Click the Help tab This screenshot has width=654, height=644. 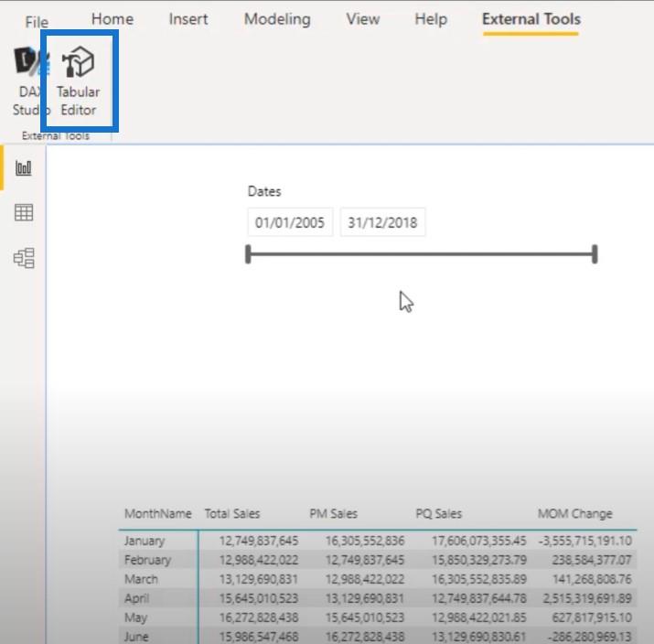[x=431, y=19]
